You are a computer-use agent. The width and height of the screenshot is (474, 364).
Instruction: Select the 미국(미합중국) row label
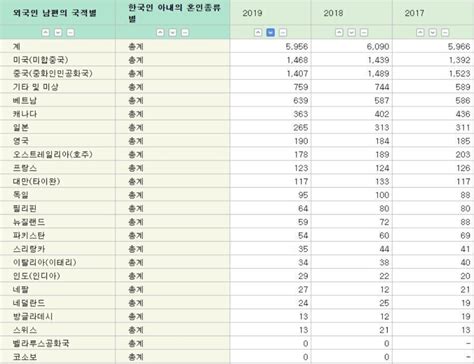tap(40, 60)
